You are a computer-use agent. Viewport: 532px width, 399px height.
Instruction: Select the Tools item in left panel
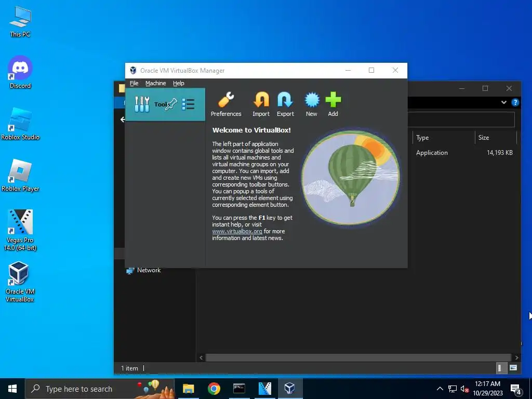(x=165, y=104)
